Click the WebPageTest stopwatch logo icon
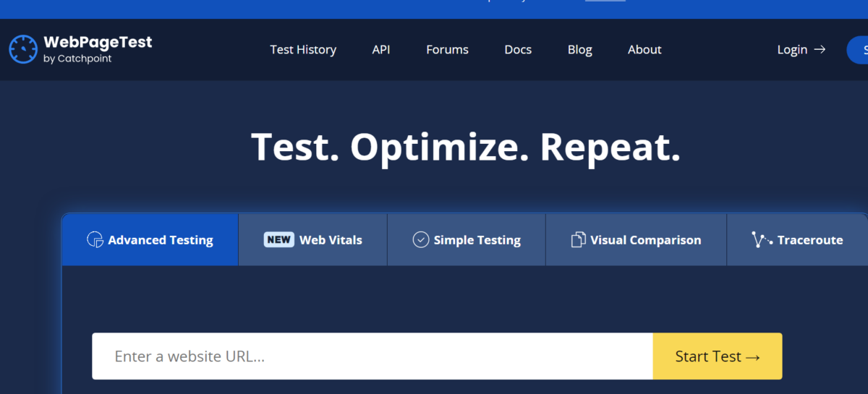This screenshot has height=394, width=868. 23,49
